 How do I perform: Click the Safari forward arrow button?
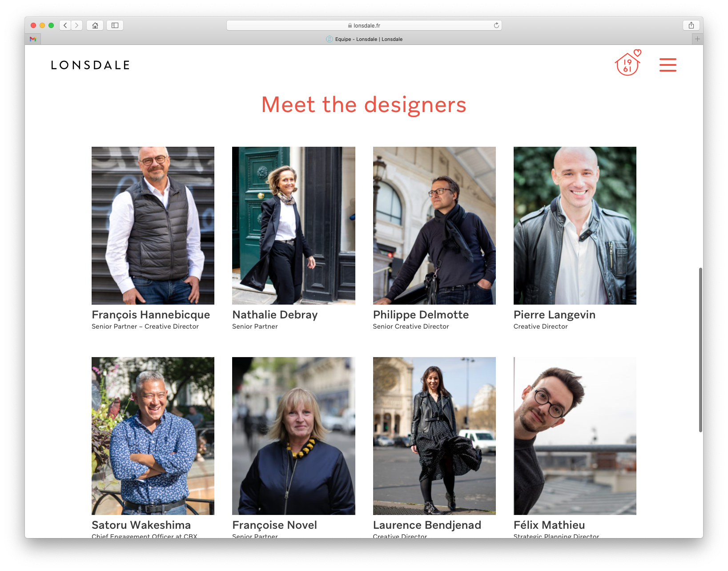click(77, 25)
